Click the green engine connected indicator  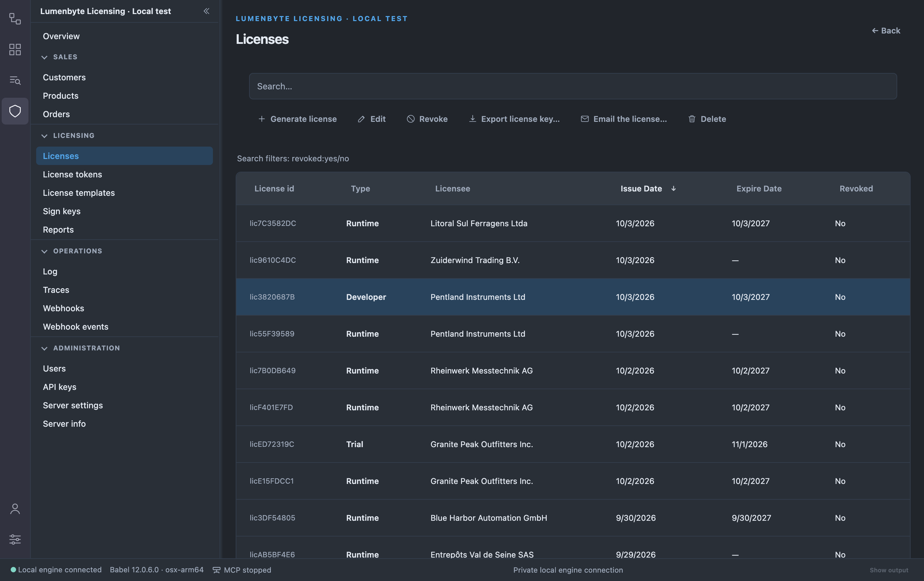tap(13, 570)
